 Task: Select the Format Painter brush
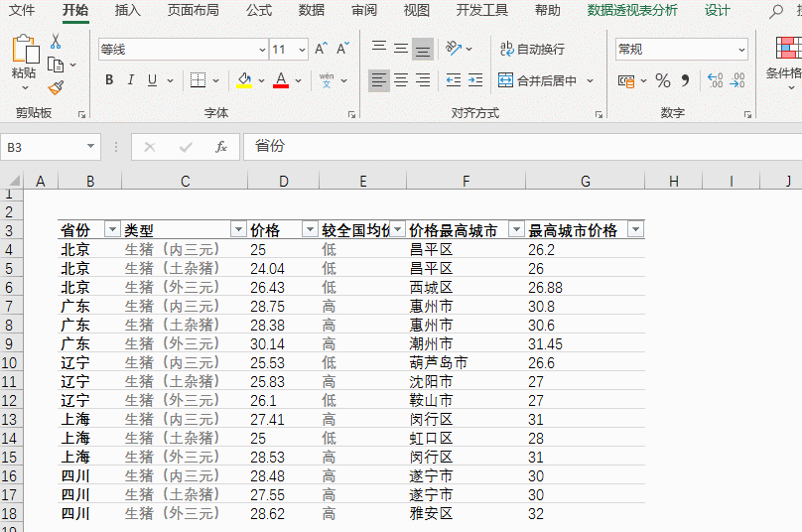click(56, 88)
